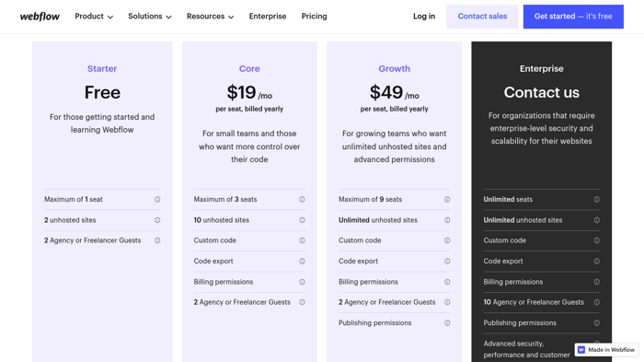Show info for Enterprise Unlimited seats

[597, 200]
